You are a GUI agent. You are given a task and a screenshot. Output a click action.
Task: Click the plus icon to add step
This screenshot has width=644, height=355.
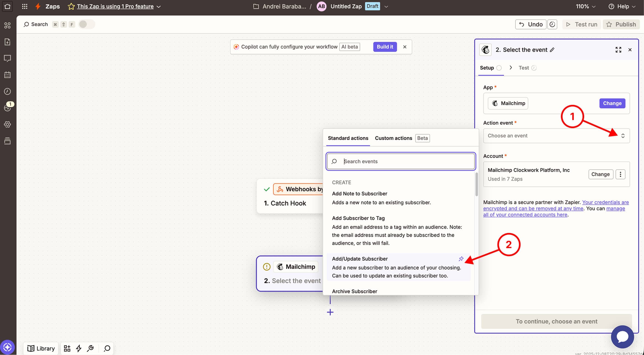330,312
